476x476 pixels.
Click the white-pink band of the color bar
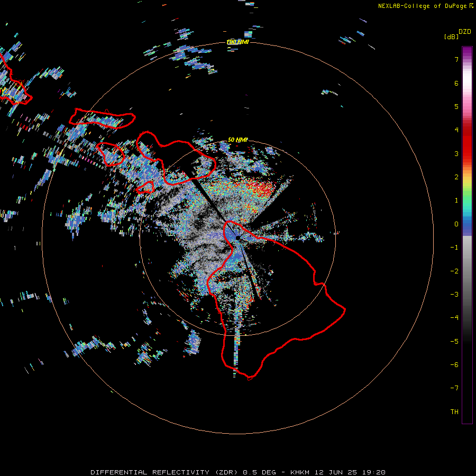(467, 87)
